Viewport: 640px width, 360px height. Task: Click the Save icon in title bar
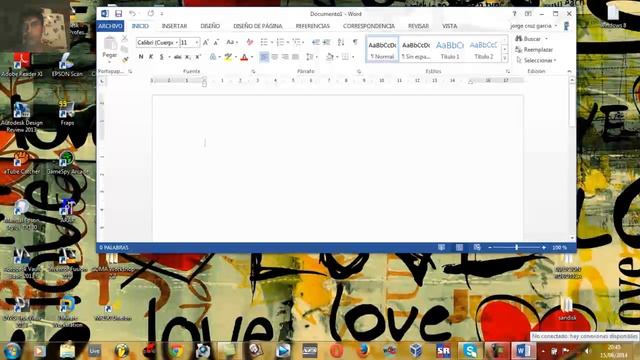click(118, 14)
